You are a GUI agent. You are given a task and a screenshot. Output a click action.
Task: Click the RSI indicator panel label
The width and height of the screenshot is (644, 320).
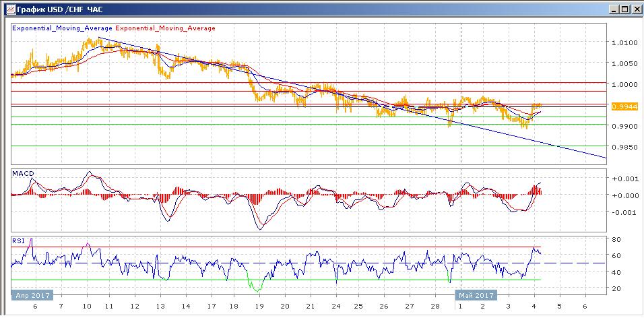(x=19, y=240)
